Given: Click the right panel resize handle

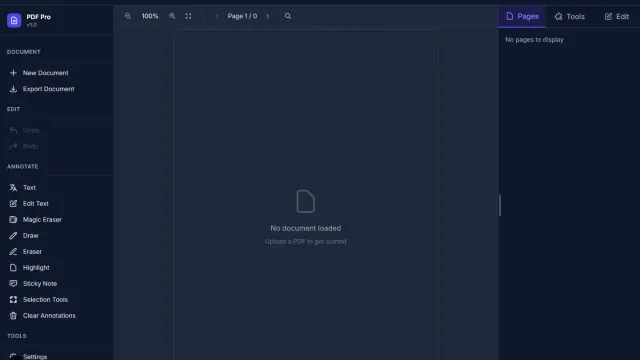Looking at the screenshot, I should tap(500, 205).
